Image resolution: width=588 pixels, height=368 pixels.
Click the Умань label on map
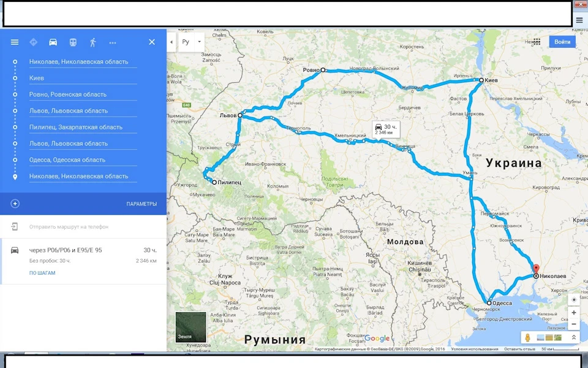470,173
